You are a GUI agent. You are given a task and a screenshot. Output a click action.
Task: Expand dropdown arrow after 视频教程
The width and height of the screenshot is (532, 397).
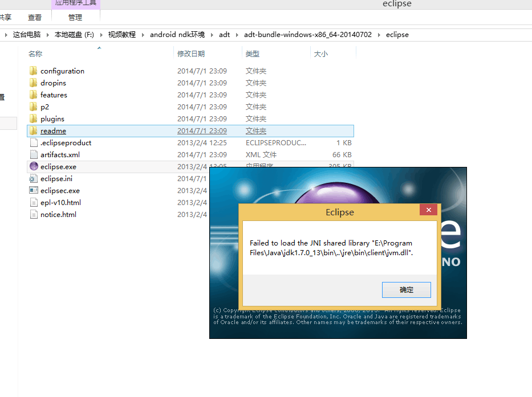coord(143,35)
